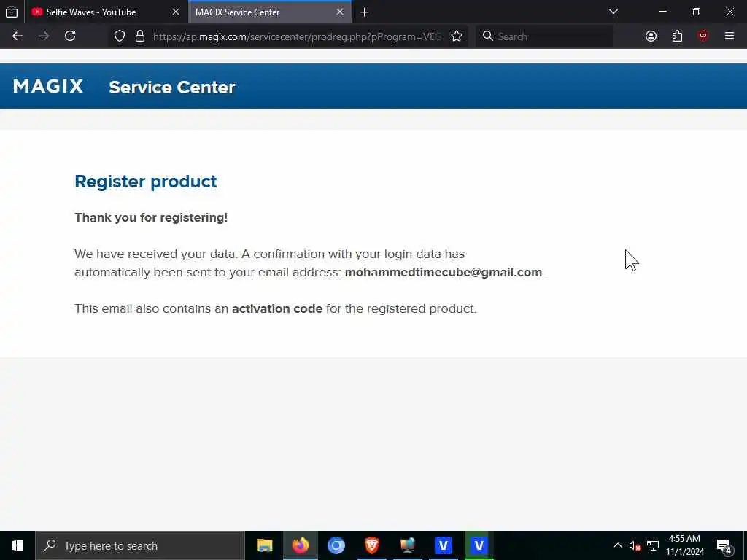Minimize the Firefox window
The image size is (747, 560).
click(663, 12)
